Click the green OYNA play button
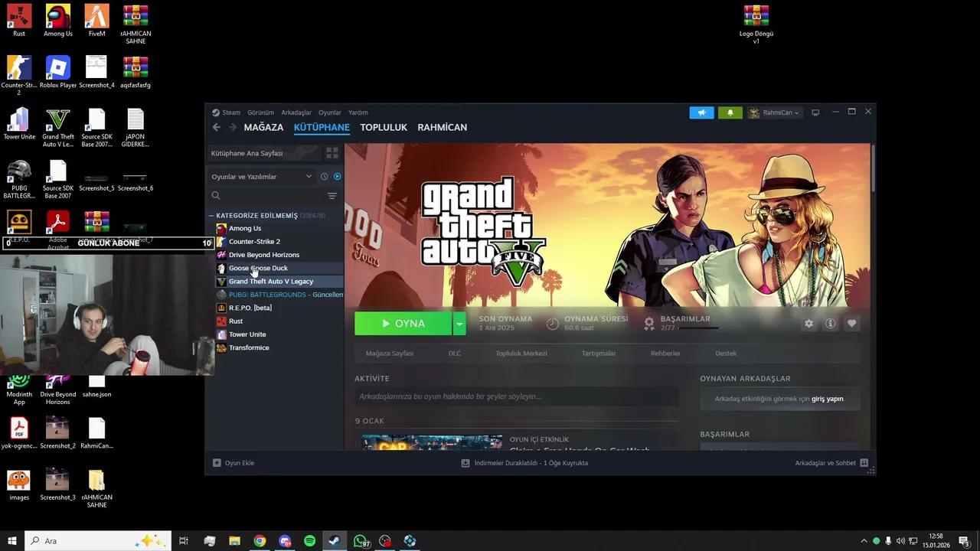This screenshot has height=551, width=980. click(403, 324)
